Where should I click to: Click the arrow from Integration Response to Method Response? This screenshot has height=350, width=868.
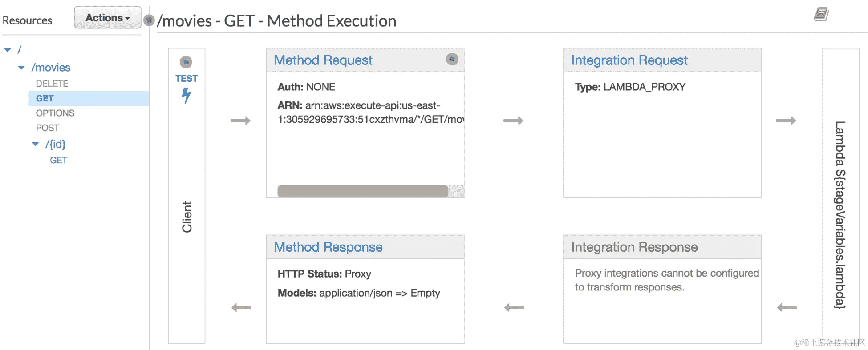coord(514,307)
